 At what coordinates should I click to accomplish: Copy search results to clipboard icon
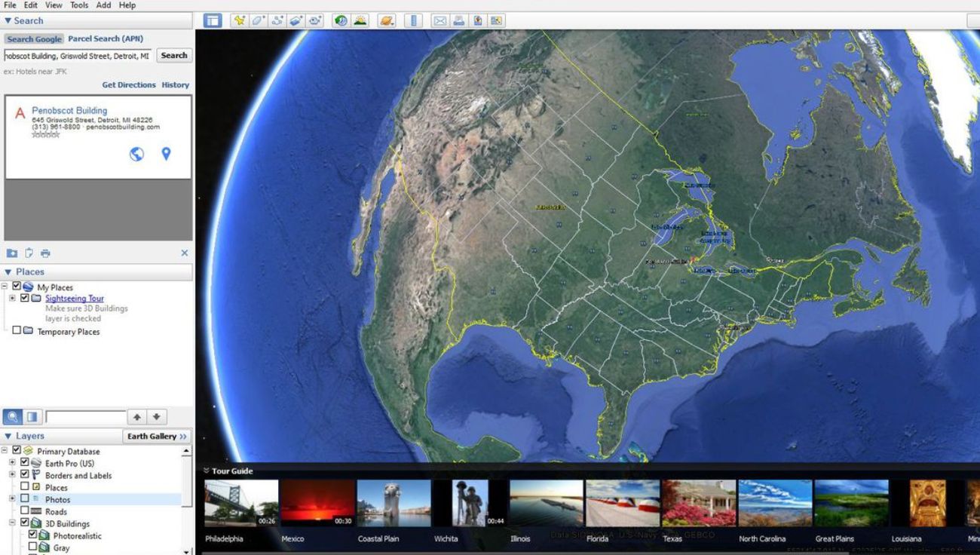click(x=29, y=253)
